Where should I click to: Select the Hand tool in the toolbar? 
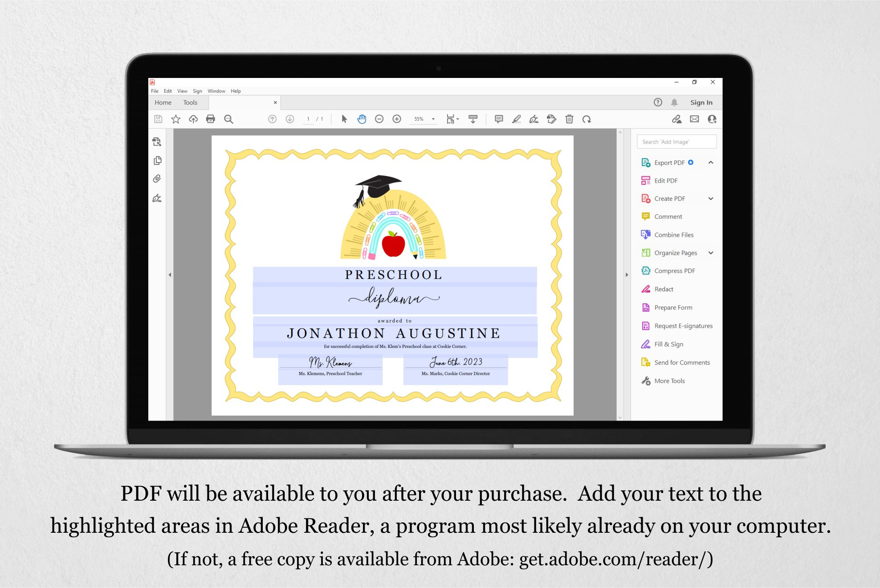click(362, 119)
